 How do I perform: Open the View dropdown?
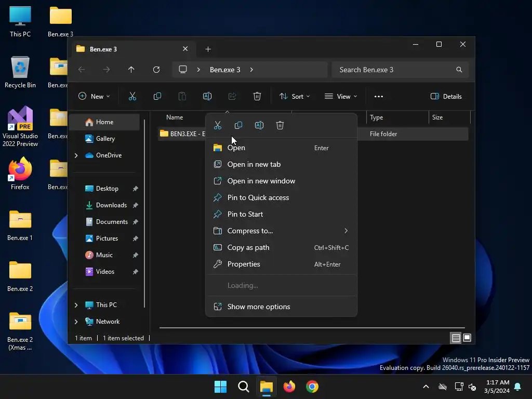(x=341, y=96)
